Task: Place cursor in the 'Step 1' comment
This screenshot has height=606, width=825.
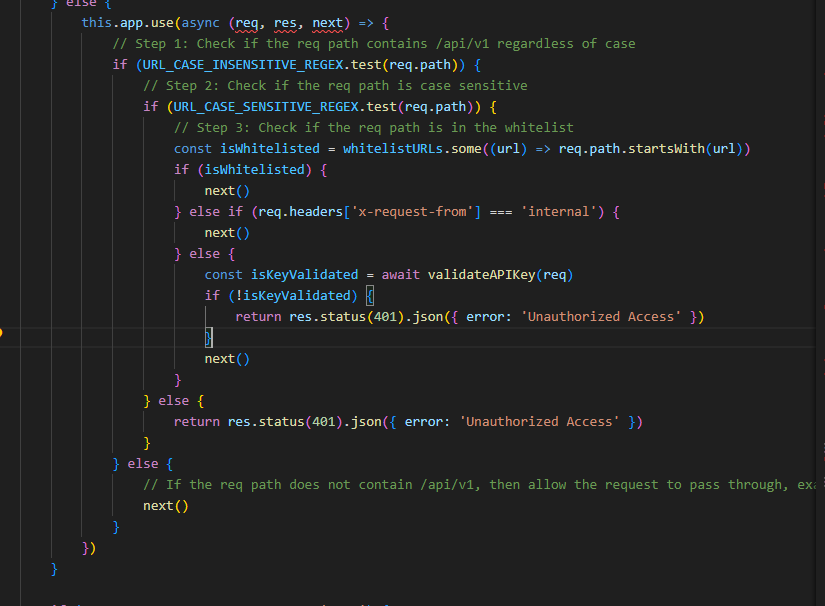Action: (374, 44)
